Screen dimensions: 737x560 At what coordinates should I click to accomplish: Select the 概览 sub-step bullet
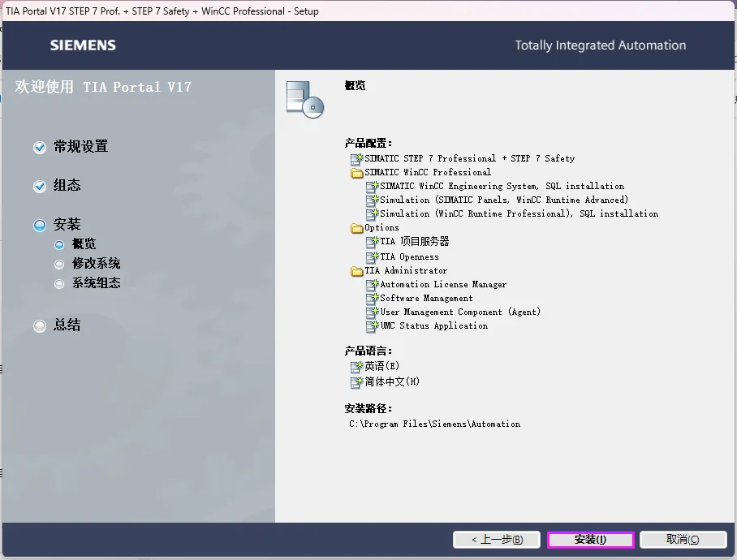tap(59, 245)
